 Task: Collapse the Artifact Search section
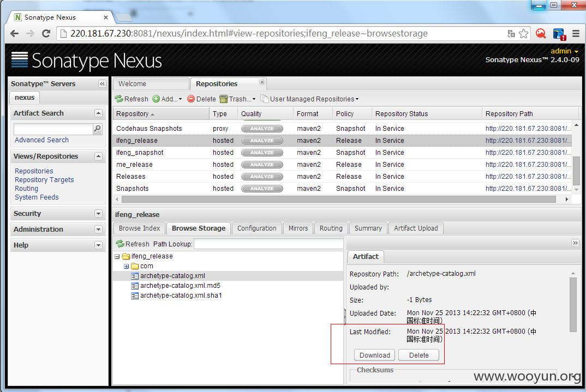[98, 113]
